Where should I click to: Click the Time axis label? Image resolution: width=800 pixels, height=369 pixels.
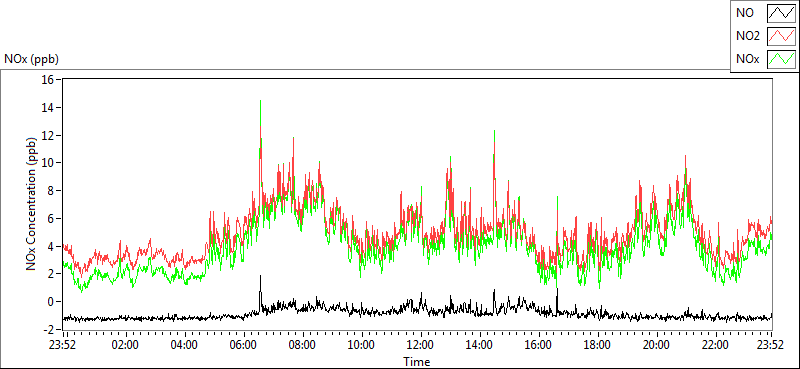tap(417, 362)
